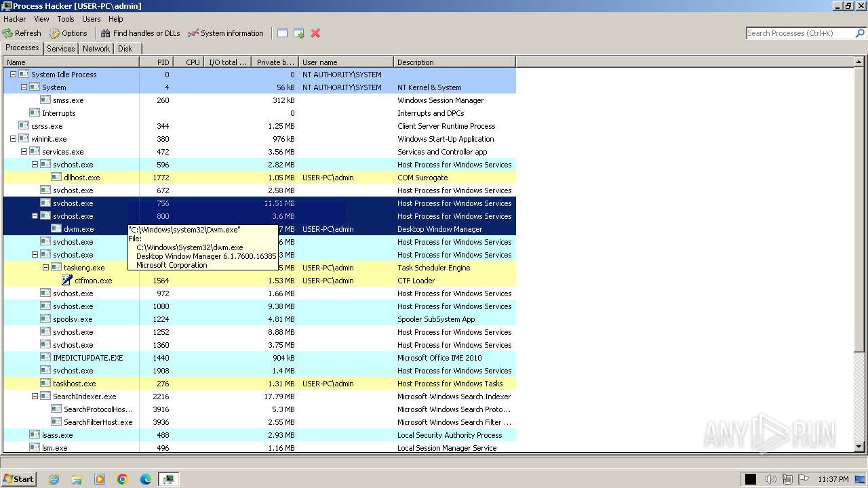Collapse the services.exe node
Image resolution: width=868 pixels, height=488 pixels.
tap(24, 152)
